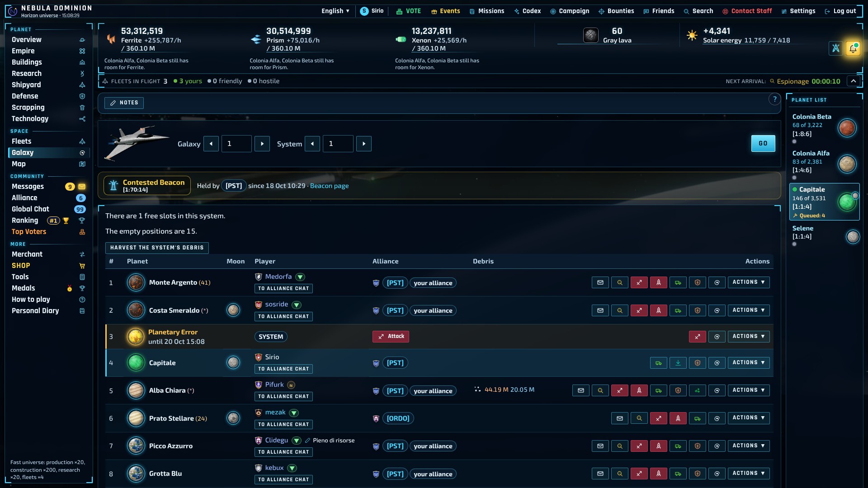Open the English language dropdown

pyautogui.click(x=335, y=11)
